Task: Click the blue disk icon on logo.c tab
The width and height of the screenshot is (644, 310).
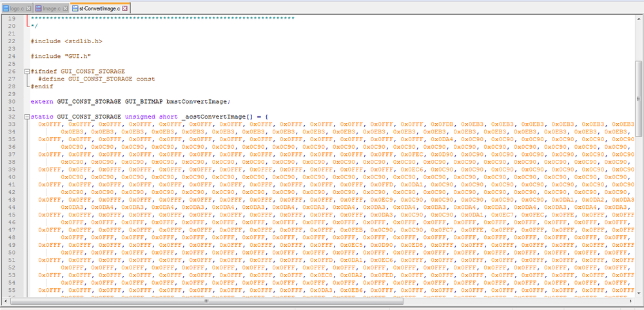Action: (x=5, y=8)
